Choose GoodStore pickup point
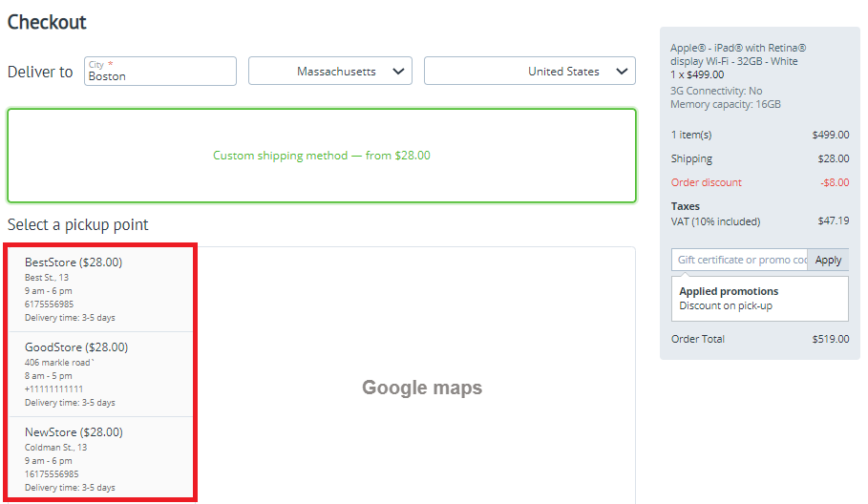This screenshot has height=504, width=868. (x=101, y=374)
